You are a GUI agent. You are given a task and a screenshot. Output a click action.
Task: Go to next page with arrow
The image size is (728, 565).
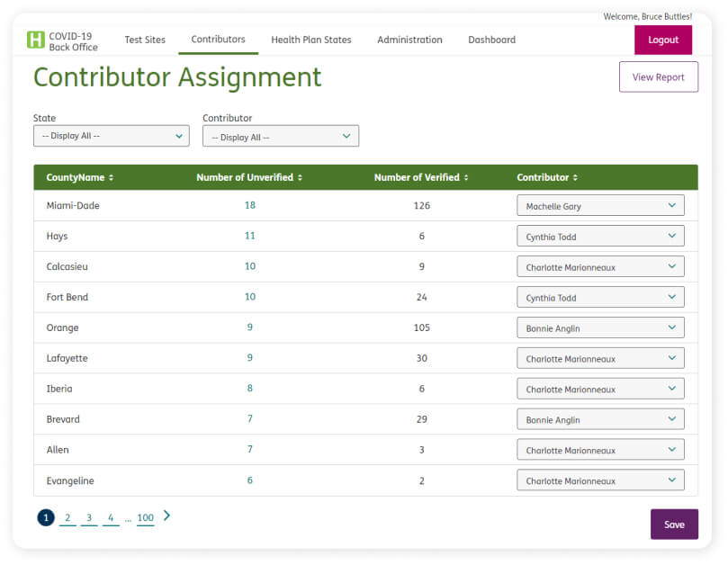(x=166, y=516)
